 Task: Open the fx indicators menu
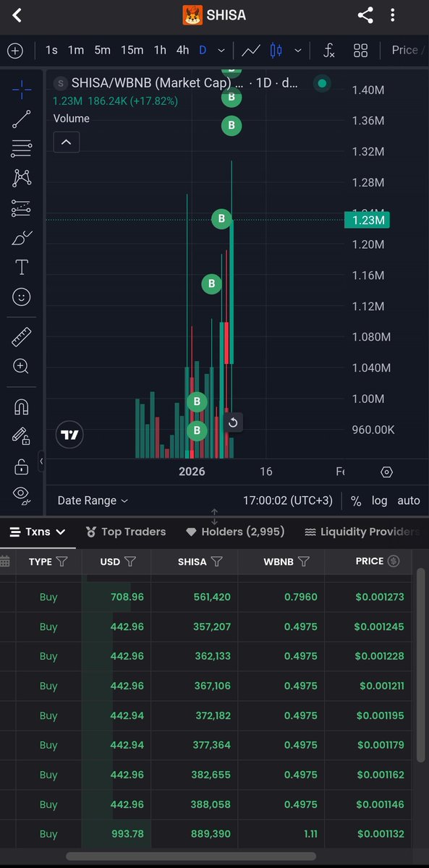click(x=328, y=51)
